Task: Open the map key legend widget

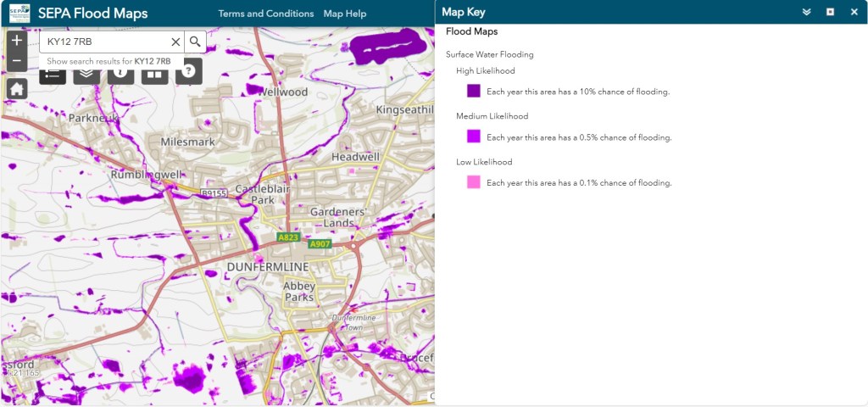Action: tap(53, 76)
